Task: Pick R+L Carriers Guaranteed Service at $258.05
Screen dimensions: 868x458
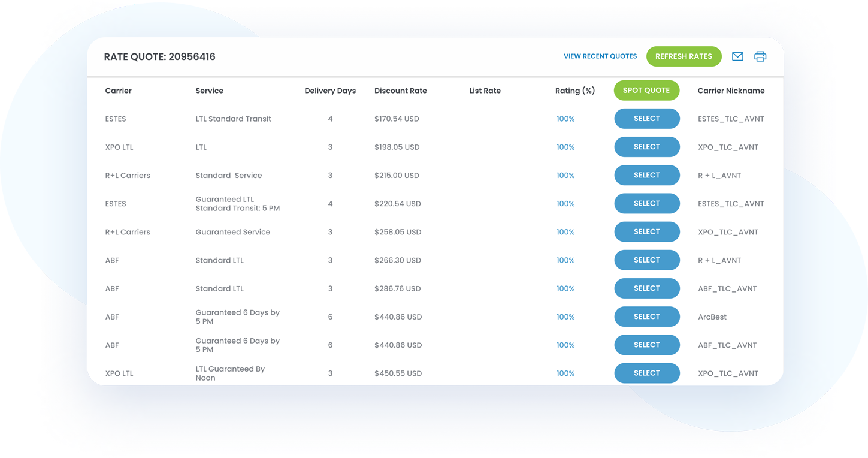Action: click(x=646, y=232)
